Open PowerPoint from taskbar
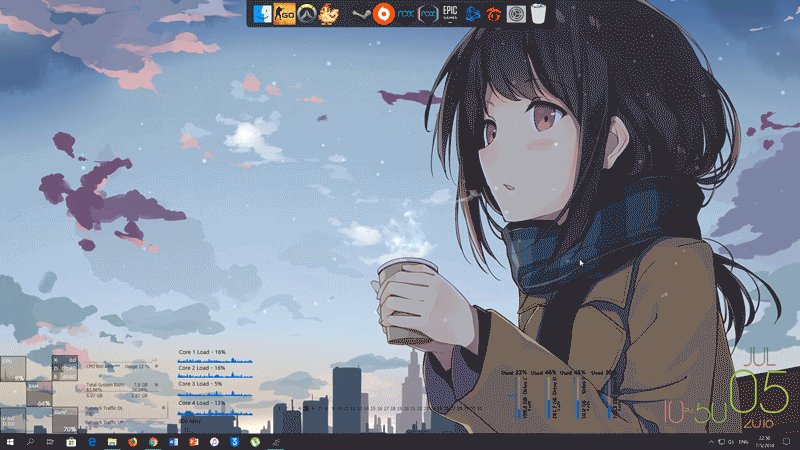The width and height of the screenshot is (800, 450). [194, 442]
